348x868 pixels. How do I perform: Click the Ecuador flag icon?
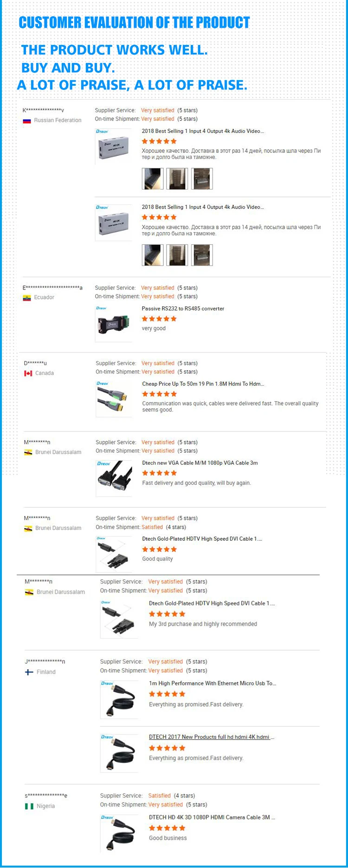coord(27,298)
